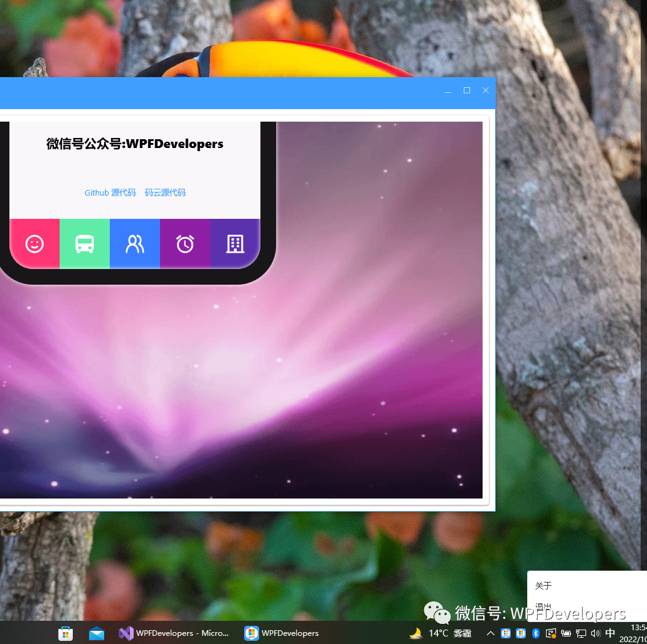Open the 码云源代码 link
This screenshot has width=647, height=644.
pyautogui.click(x=165, y=193)
